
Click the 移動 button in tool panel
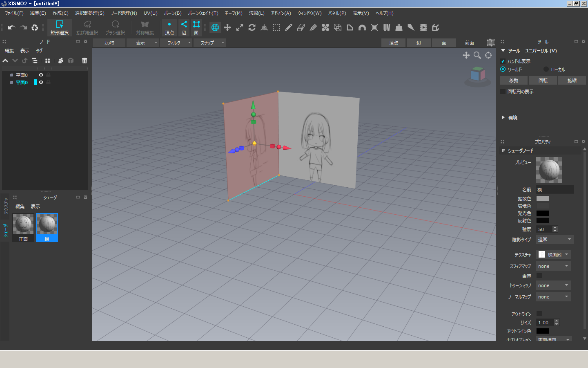pyautogui.click(x=514, y=81)
